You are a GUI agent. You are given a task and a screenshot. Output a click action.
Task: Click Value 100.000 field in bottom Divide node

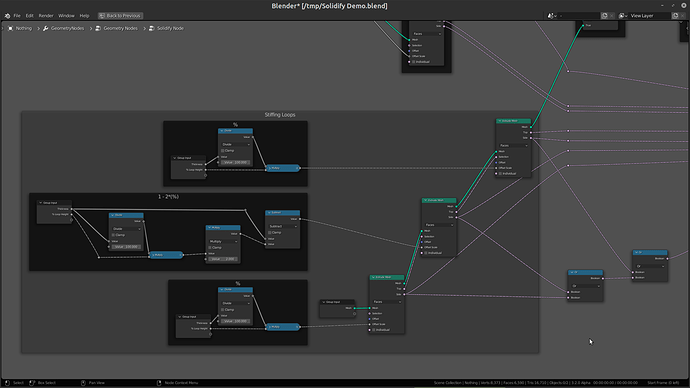pyautogui.click(x=236, y=321)
